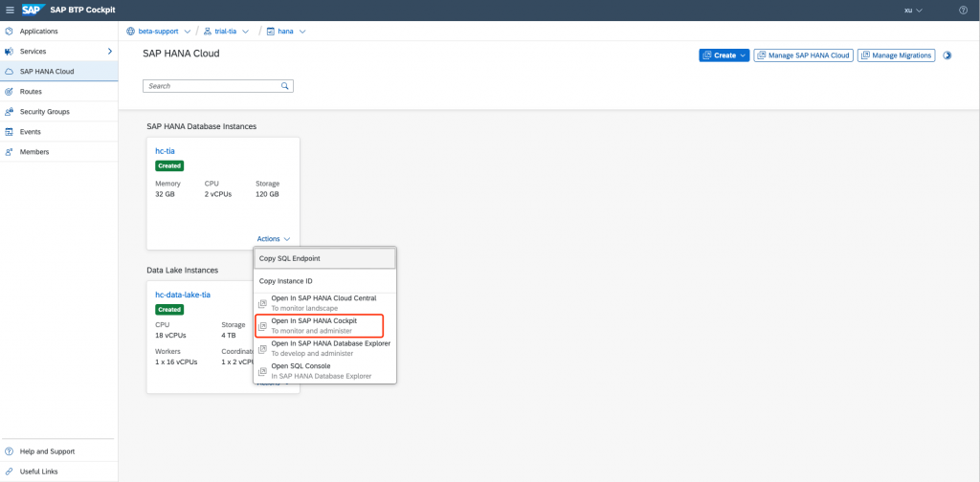Click the Members person icon
The image size is (980, 482).
(x=9, y=152)
